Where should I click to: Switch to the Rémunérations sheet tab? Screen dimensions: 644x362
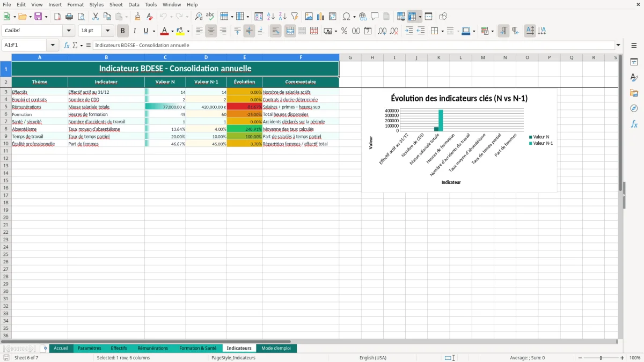pyautogui.click(x=152, y=348)
